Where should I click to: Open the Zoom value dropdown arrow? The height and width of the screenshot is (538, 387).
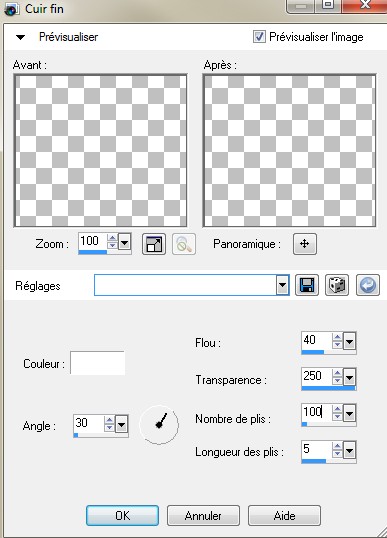(x=125, y=243)
